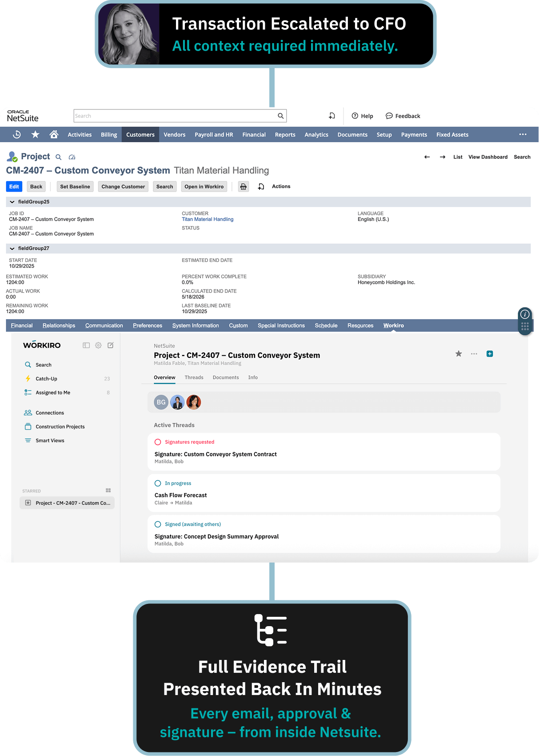Switch to the Special Instructions subtab
The image size is (539, 756).
click(x=281, y=326)
